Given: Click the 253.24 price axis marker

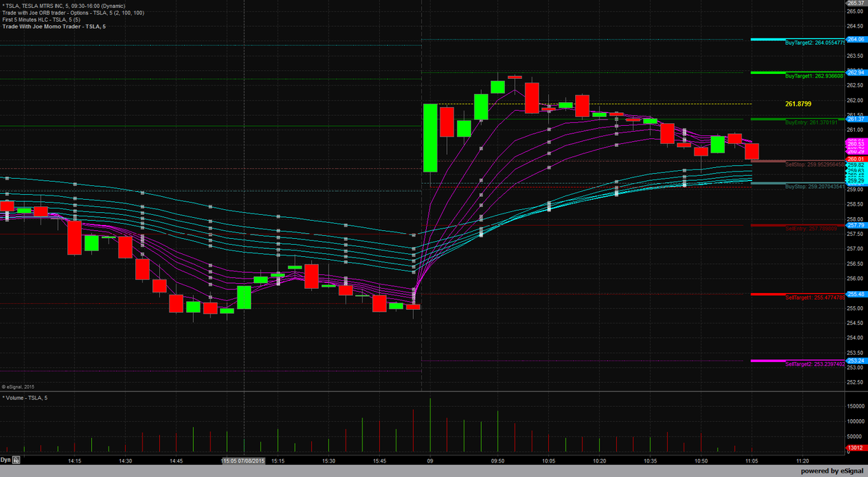Looking at the screenshot, I should click(x=856, y=360).
